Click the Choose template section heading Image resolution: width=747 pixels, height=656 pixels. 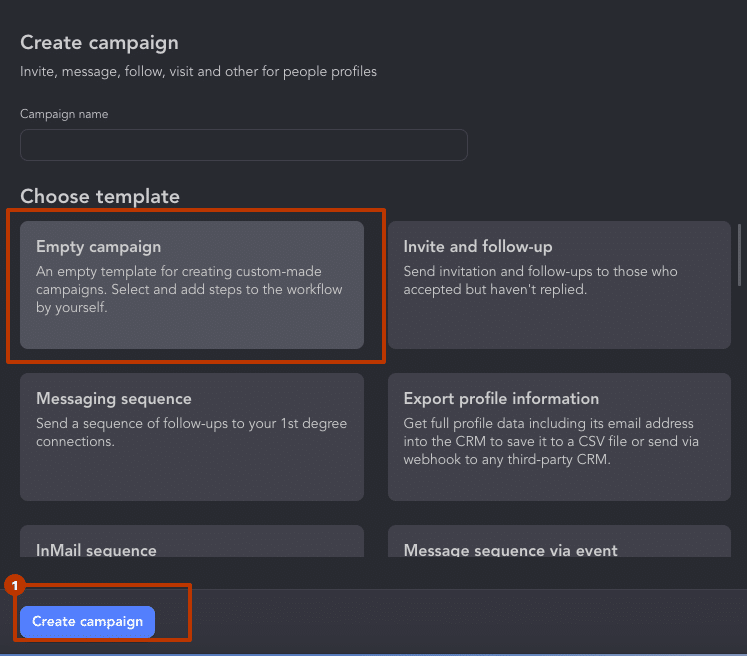100,196
